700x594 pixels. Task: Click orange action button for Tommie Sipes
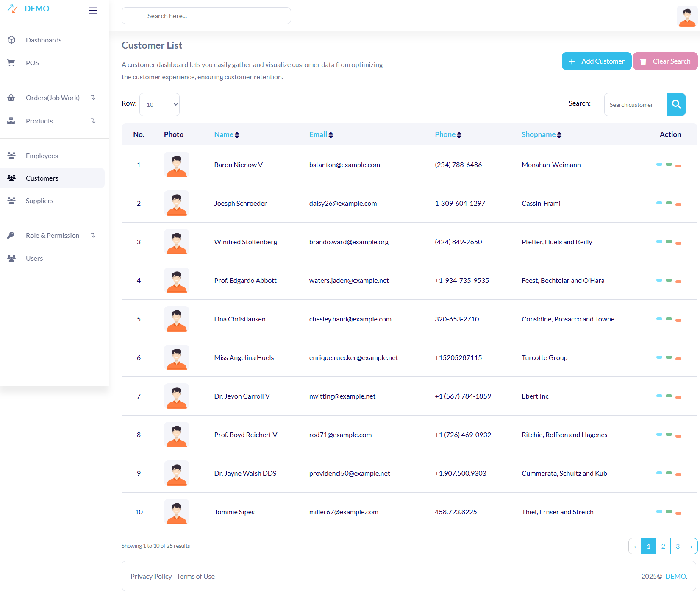(678, 513)
